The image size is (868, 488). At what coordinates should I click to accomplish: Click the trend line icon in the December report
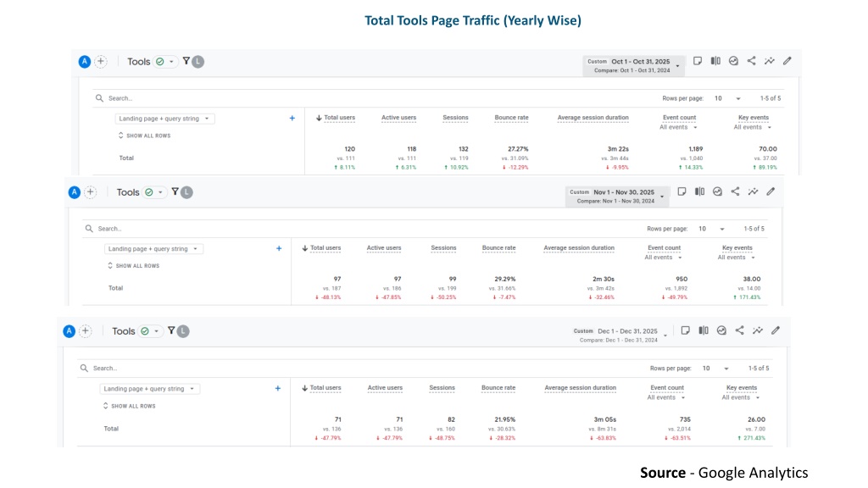[x=758, y=330]
